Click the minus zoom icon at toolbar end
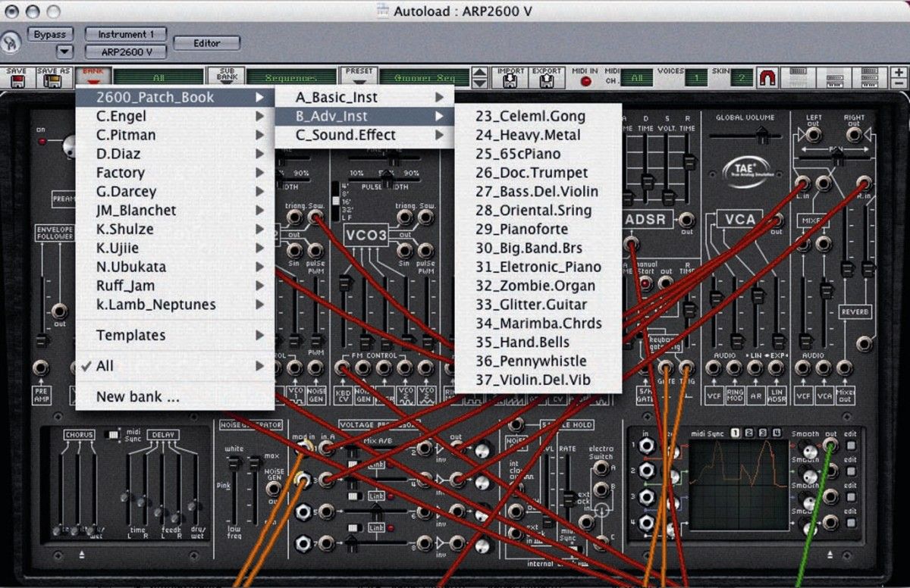The height and width of the screenshot is (588, 910). pos(899,83)
